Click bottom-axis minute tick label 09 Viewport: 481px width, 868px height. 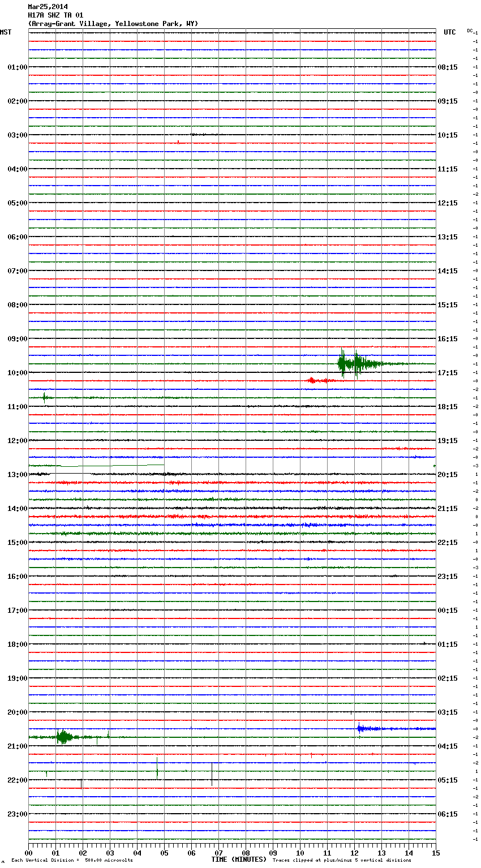coord(273,853)
